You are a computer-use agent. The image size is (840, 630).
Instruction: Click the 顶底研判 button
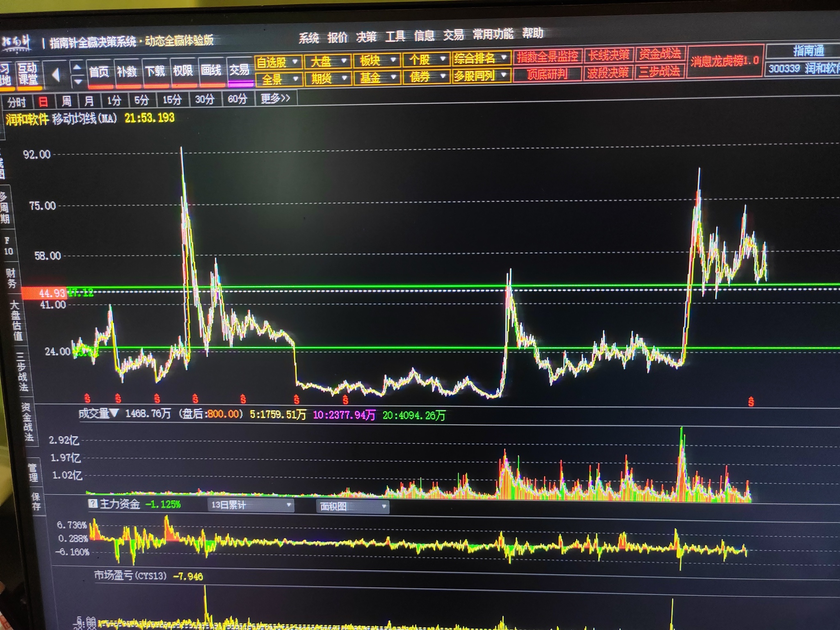pyautogui.click(x=547, y=74)
